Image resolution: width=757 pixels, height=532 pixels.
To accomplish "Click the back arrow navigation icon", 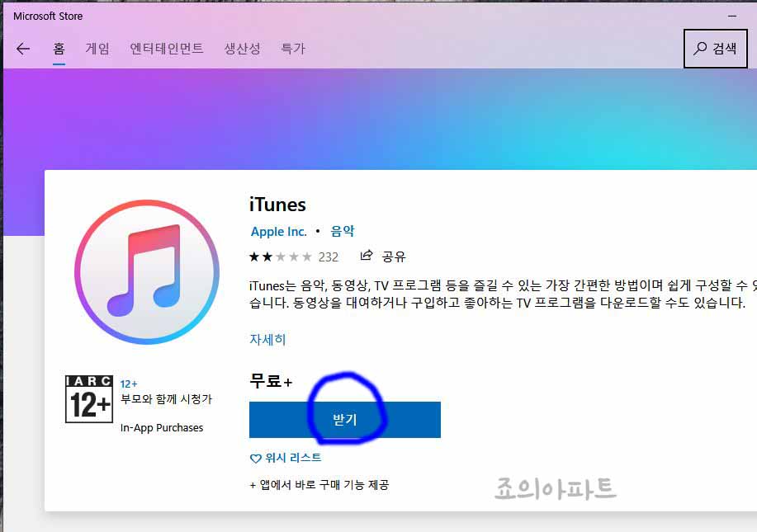I will click(23, 48).
